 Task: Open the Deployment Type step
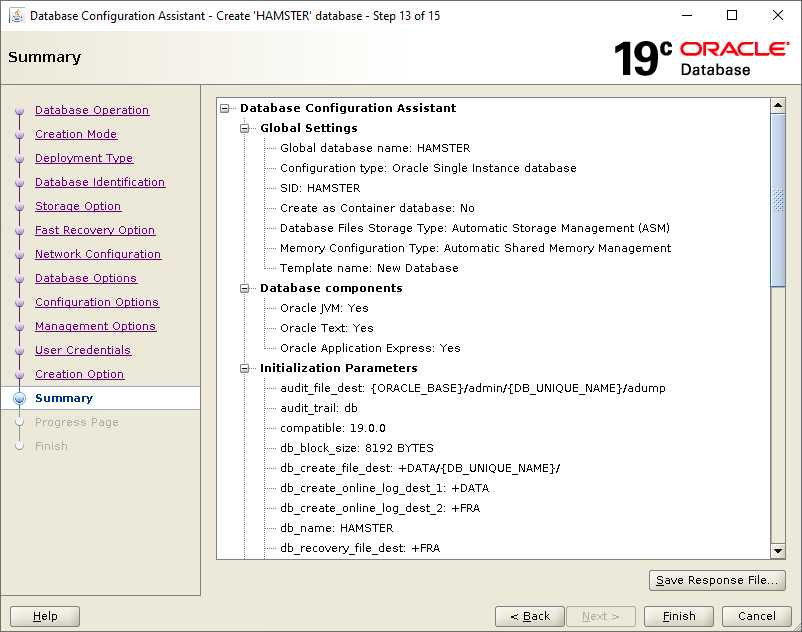point(84,158)
